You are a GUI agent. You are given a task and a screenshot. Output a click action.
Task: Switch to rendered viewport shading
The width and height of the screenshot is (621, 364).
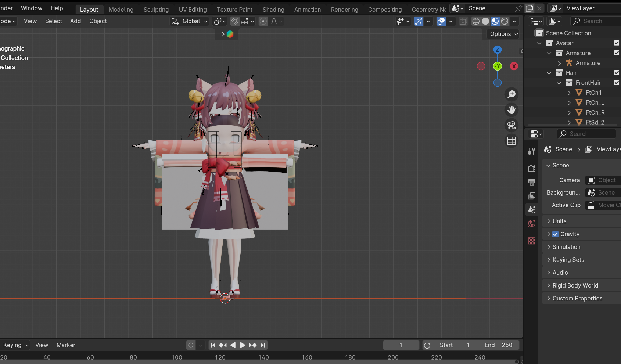point(505,21)
